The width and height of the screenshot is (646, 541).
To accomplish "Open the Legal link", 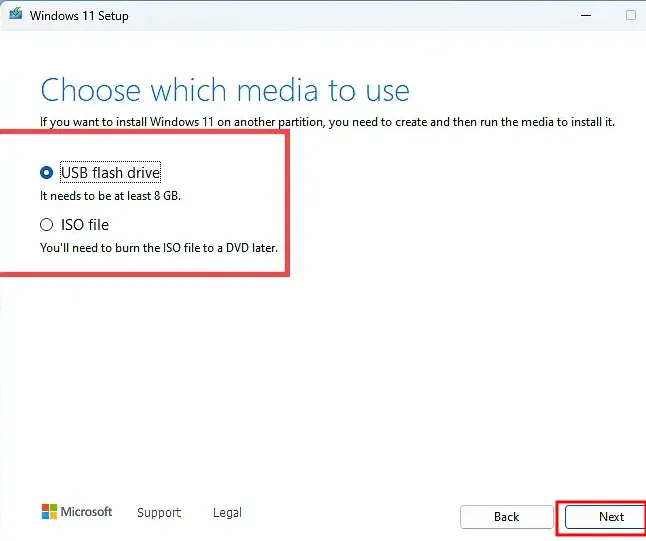I will coord(227,512).
